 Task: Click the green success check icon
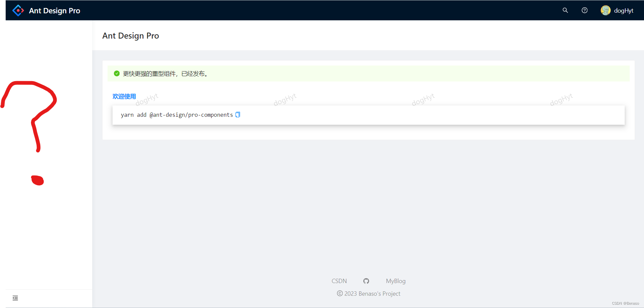117,74
